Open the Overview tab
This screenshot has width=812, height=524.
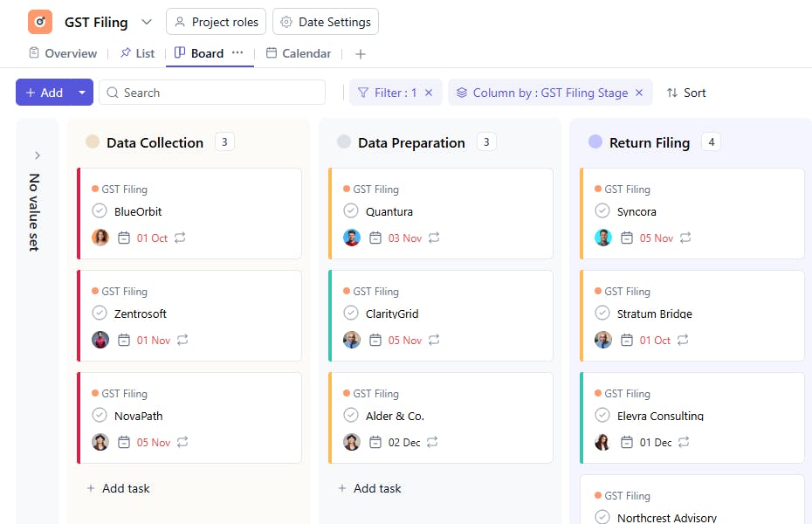tap(63, 53)
